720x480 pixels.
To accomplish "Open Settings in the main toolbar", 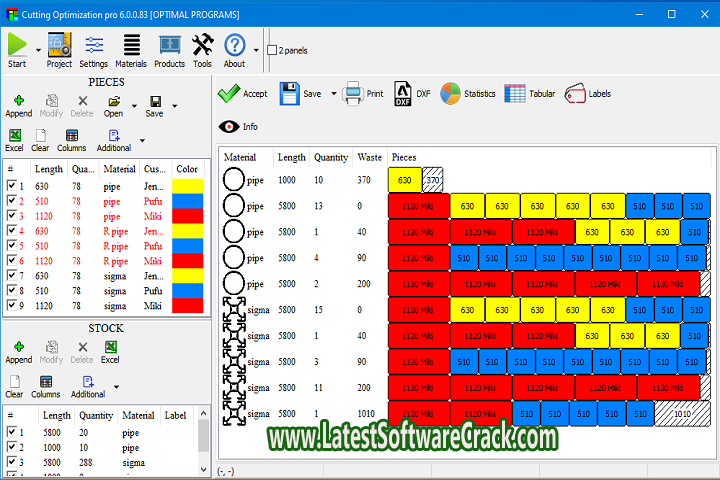I will pyautogui.click(x=94, y=50).
